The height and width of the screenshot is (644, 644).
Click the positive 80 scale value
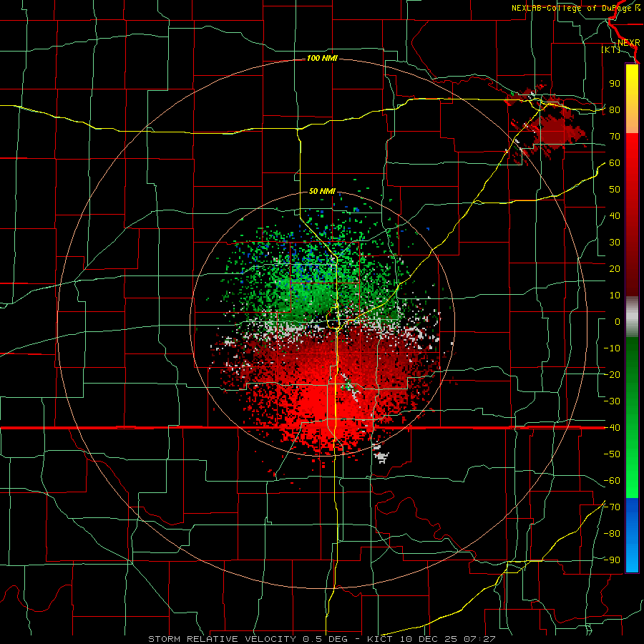point(615,110)
